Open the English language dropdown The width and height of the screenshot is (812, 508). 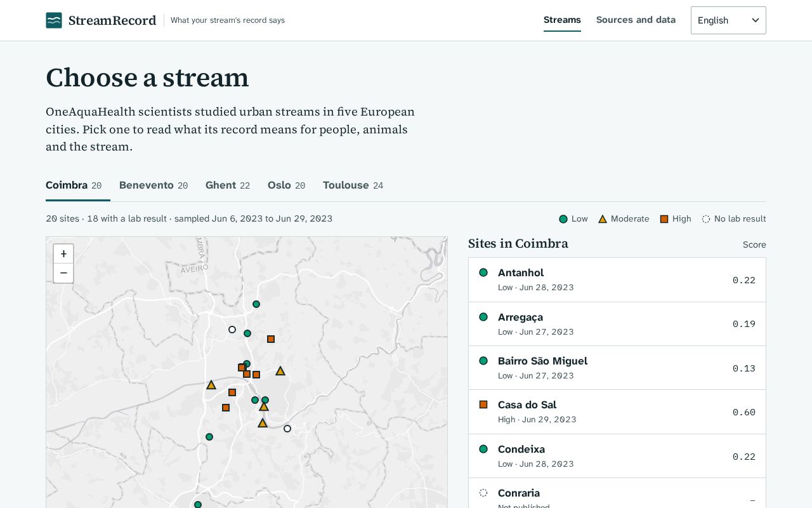pos(728,20)
